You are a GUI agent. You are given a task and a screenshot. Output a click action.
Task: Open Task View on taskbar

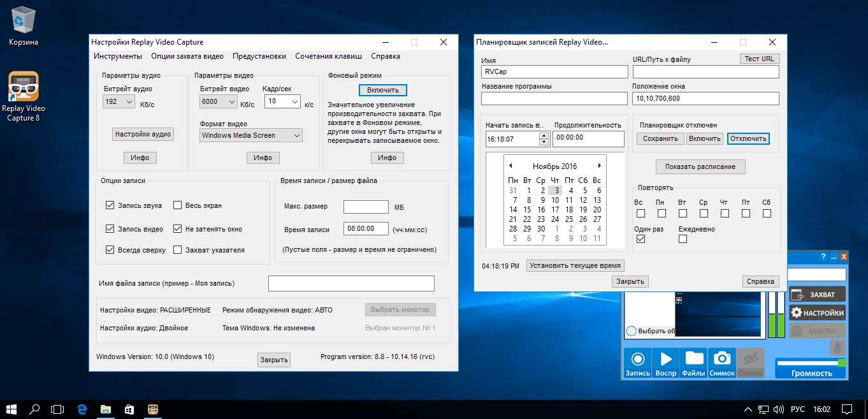click(x=58, y=409)
